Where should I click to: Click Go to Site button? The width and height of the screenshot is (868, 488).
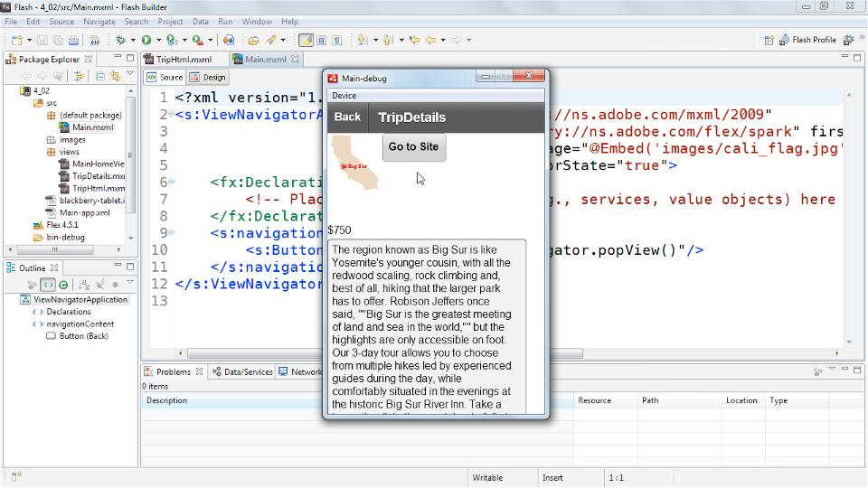413,147
